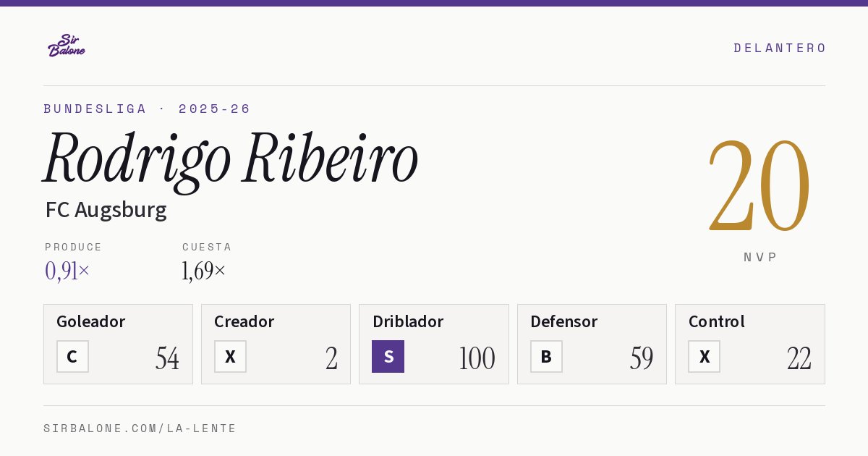868x456 pixels.
Task: Select the Bundesliga 2025-26 season label
Action: [147, 109]
